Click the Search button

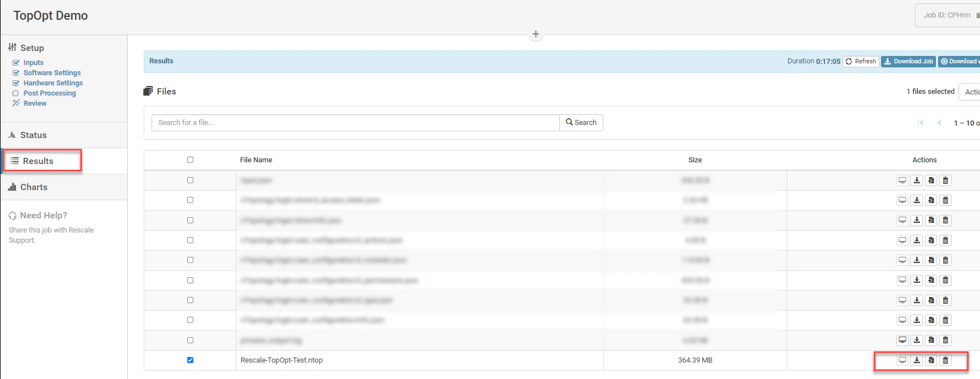(581, 123)
